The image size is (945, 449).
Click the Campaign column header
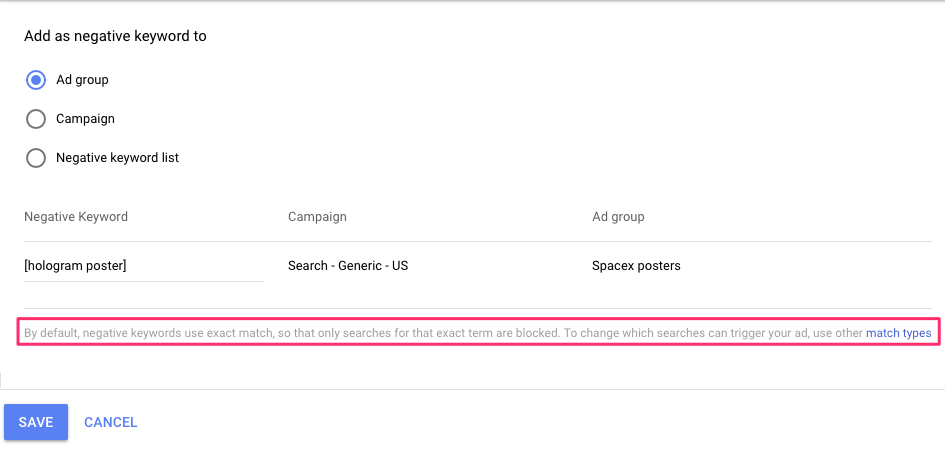[317, 216]
